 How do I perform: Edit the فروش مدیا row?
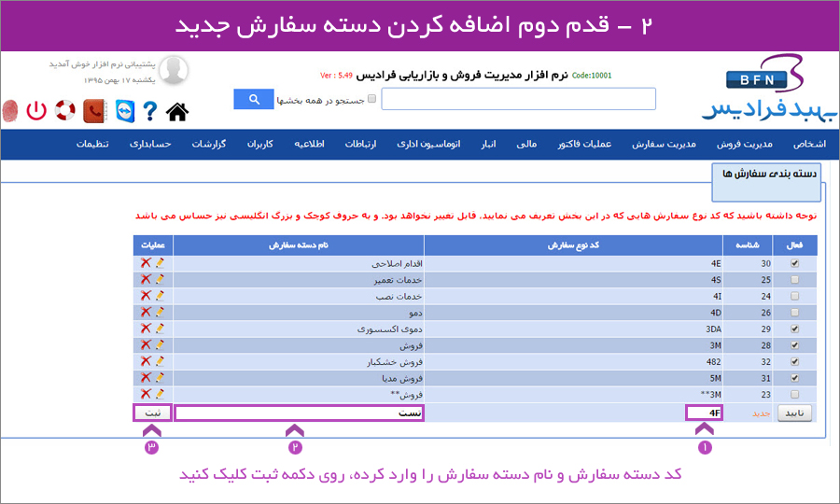click(x=160, y=378)
